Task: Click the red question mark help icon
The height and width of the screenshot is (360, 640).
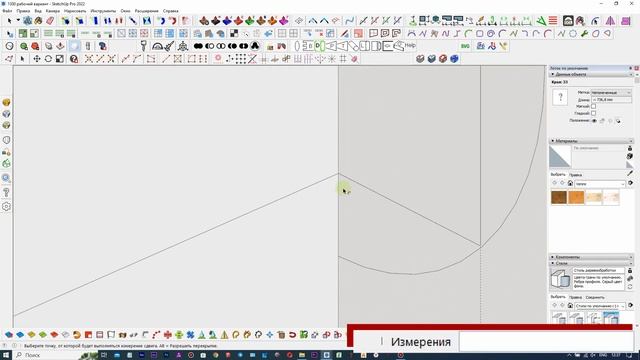Action: pyautogui.click(x=74, y=59)
